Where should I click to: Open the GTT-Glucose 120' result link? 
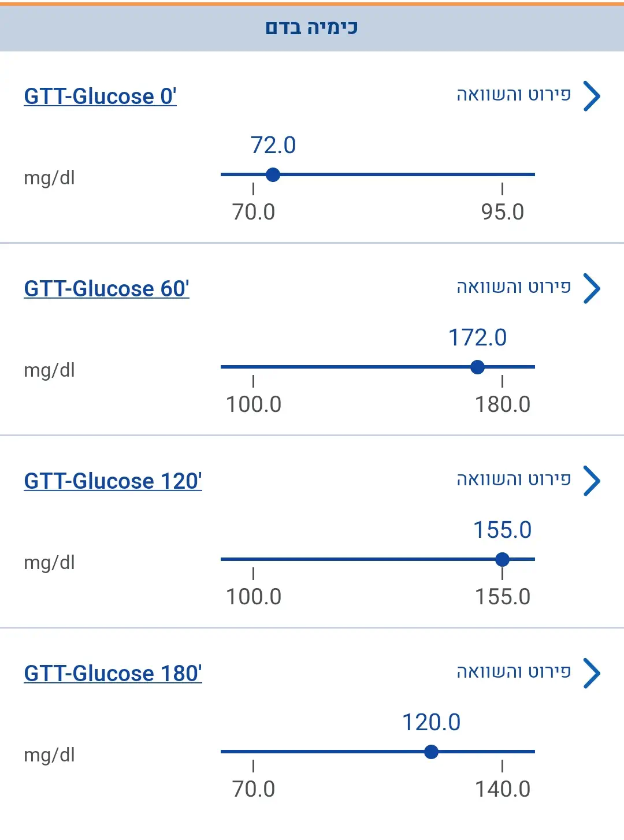pyautogui.click(x=113, y=481)
